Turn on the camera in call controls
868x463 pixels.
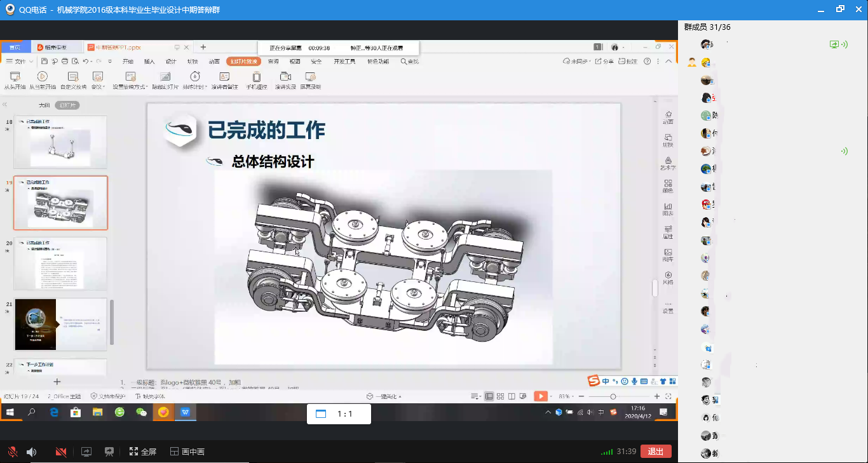(x=61, y=452)
